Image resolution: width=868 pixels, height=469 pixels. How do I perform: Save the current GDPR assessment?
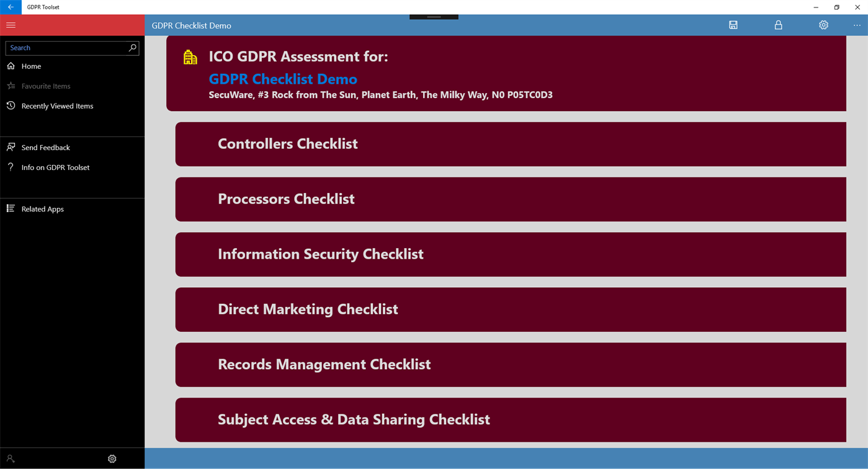[733, 25]
